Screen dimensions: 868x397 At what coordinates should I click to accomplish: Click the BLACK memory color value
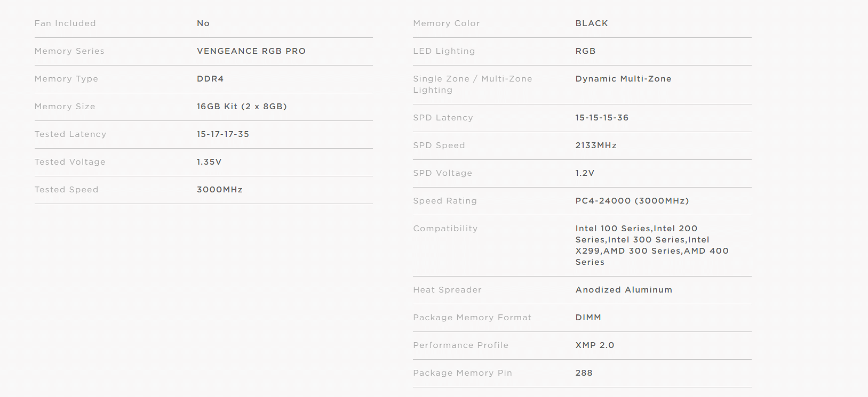coord(592,23)
